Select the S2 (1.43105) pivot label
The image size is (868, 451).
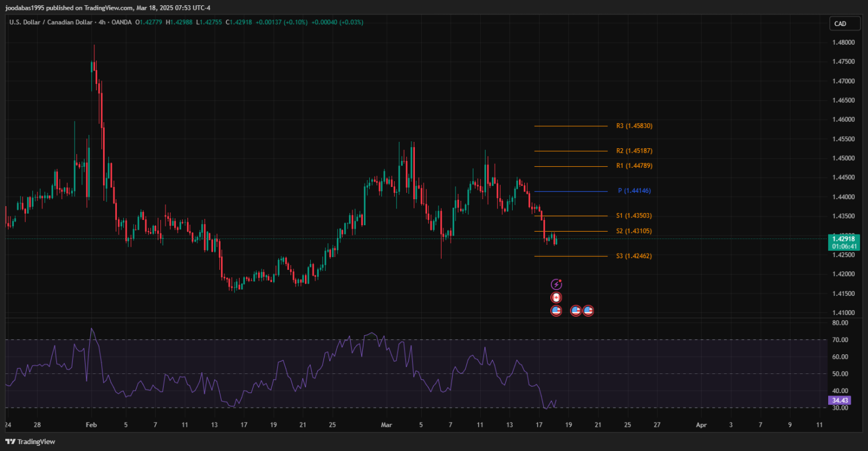[634, 231]
